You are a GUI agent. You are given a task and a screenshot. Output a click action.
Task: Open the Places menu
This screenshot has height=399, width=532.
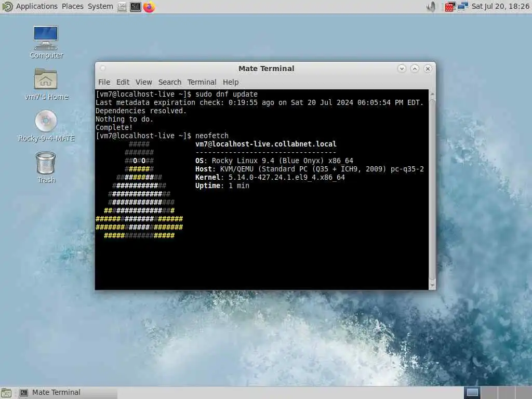tap(73, 6)
